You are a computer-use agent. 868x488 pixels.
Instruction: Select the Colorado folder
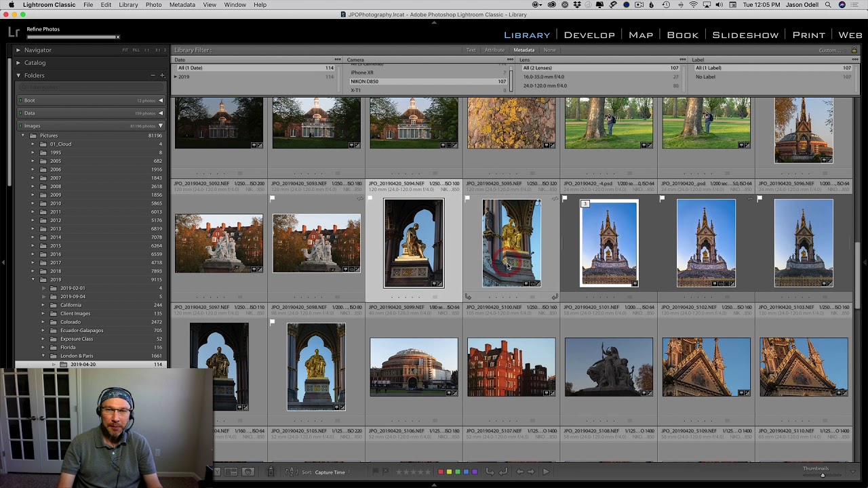coord(71,322)
